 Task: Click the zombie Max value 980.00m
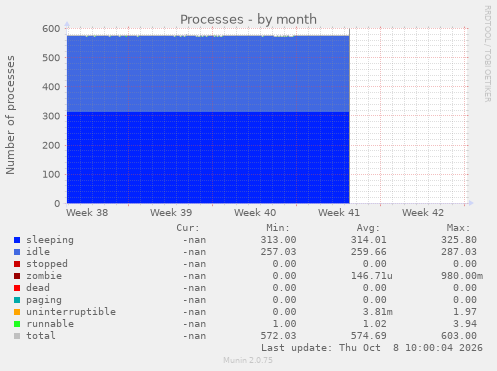(462, 276)
